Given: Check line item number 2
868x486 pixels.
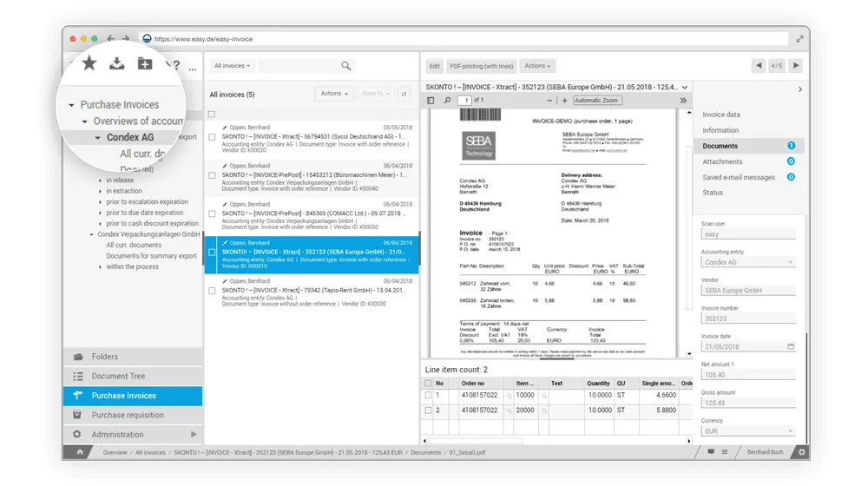Looking at the screenshot, I should tap(428, 410).
